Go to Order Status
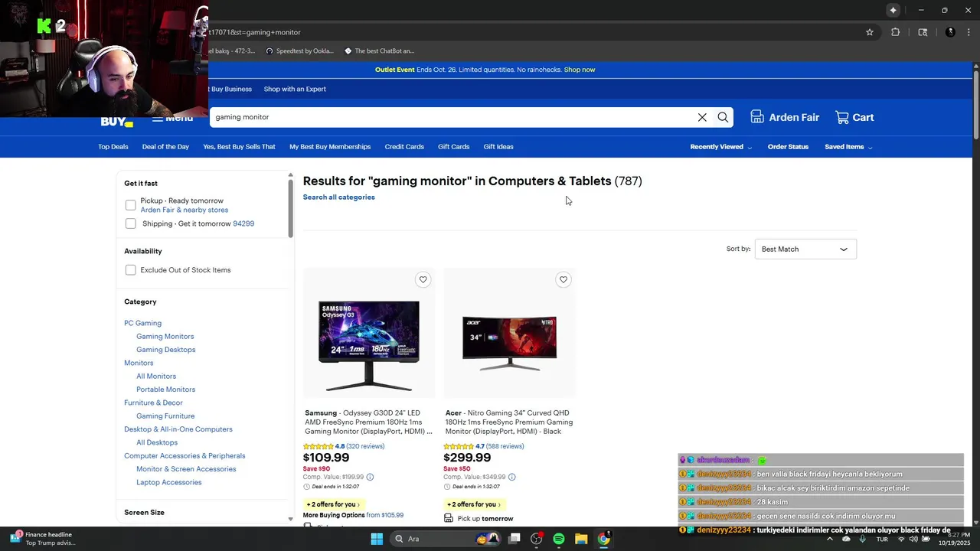980x551 pixels. [x=788, y=147]
